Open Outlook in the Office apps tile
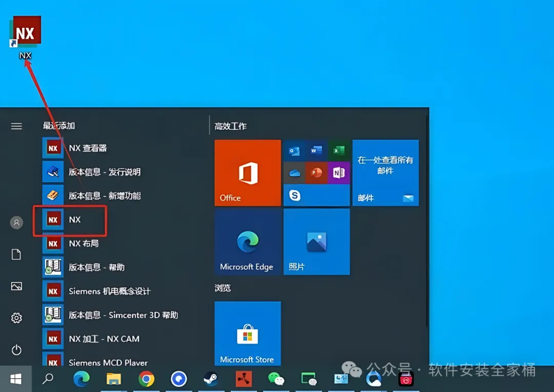This screenshot has width=554, height=392. [294, 151]
